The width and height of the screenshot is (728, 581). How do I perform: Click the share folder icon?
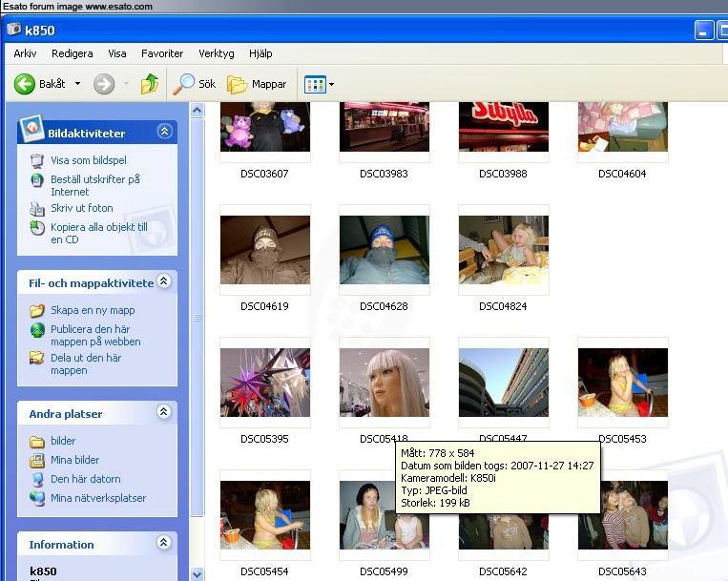[x=37, y=358]
